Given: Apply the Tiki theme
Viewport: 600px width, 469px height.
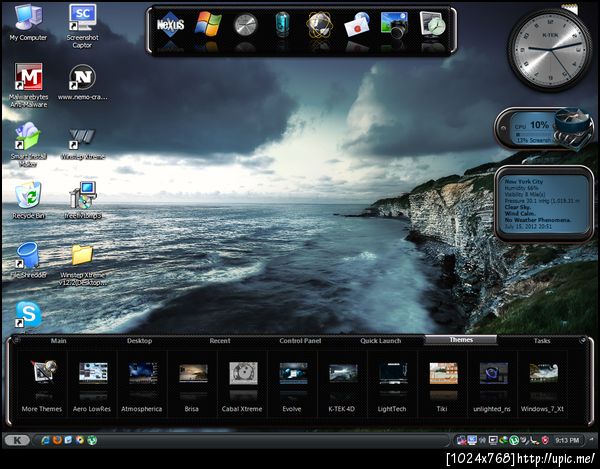Looking at the screenshot, I should pos(442,386).
